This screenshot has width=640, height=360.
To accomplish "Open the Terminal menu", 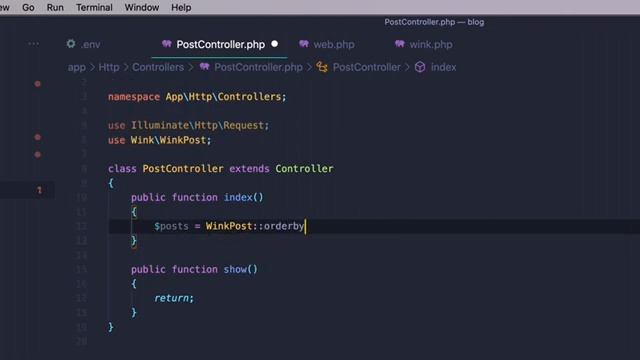I will point(94,7).
